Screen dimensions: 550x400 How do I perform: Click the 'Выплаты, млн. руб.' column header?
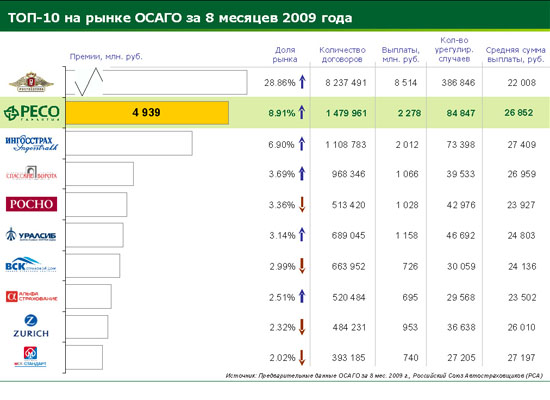pos(401,55)
